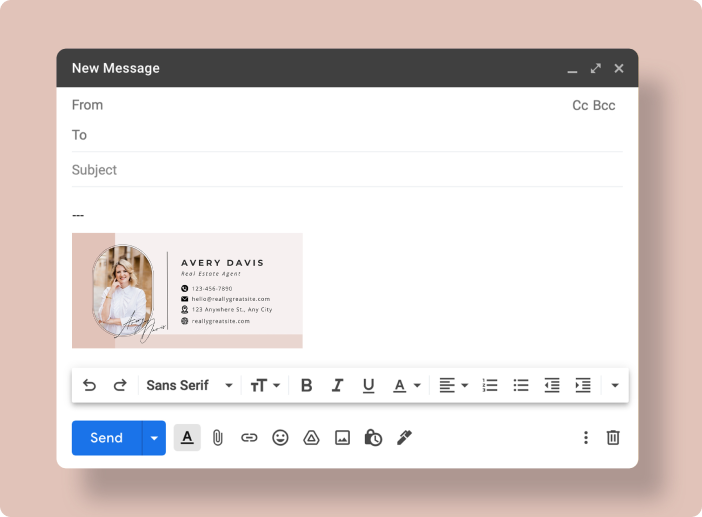702x517 pixels.
Task: Insert a link using chain icon
Action: 249,438
